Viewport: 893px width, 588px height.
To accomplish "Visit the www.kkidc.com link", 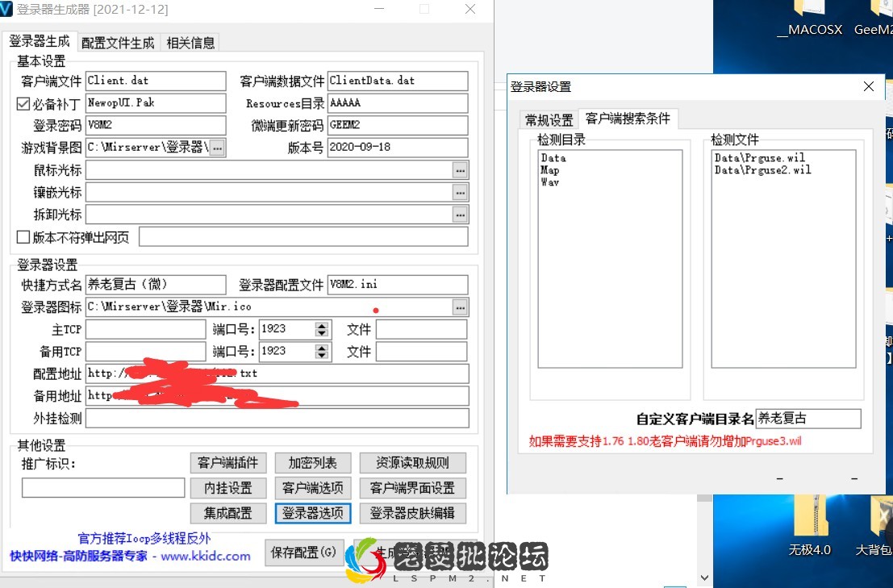I will tap(205, 556).
